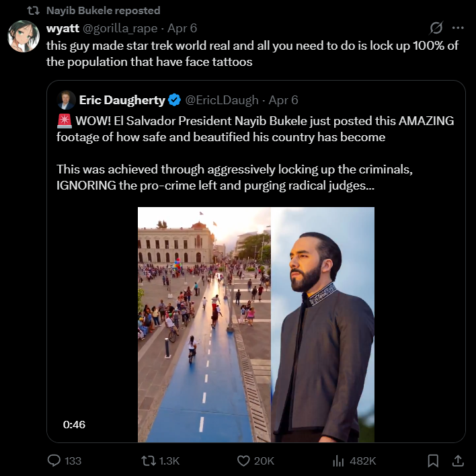Open wyatt's profile avatar
Image resolution: width=476 pixels, height=476 pixels.
pos(24,36)
